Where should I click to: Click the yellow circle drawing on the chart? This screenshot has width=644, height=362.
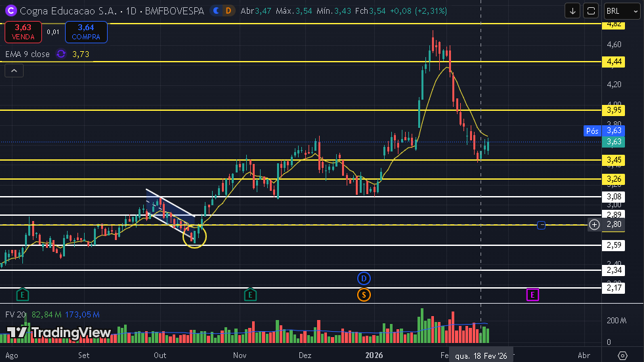[x=194, y=236]
